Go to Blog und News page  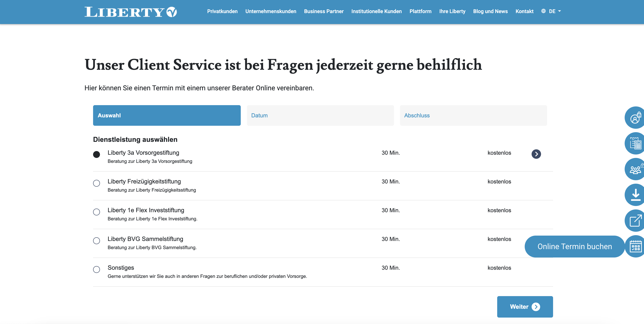(x=490, y=11)
